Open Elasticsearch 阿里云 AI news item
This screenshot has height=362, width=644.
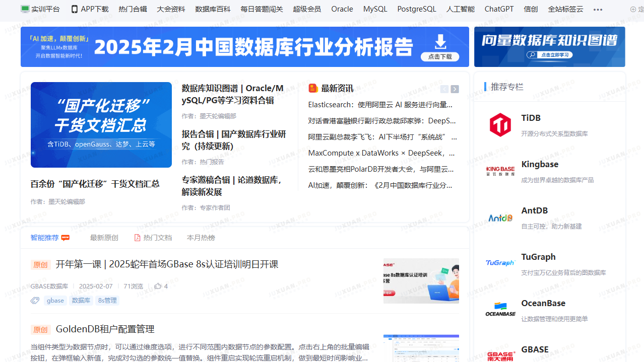(x=380, y=105)
